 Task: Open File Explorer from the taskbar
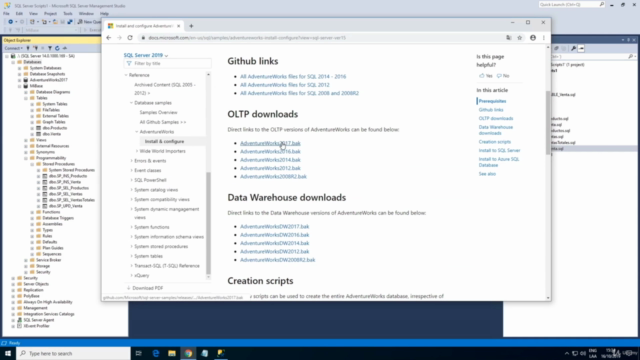pos(172,353)
